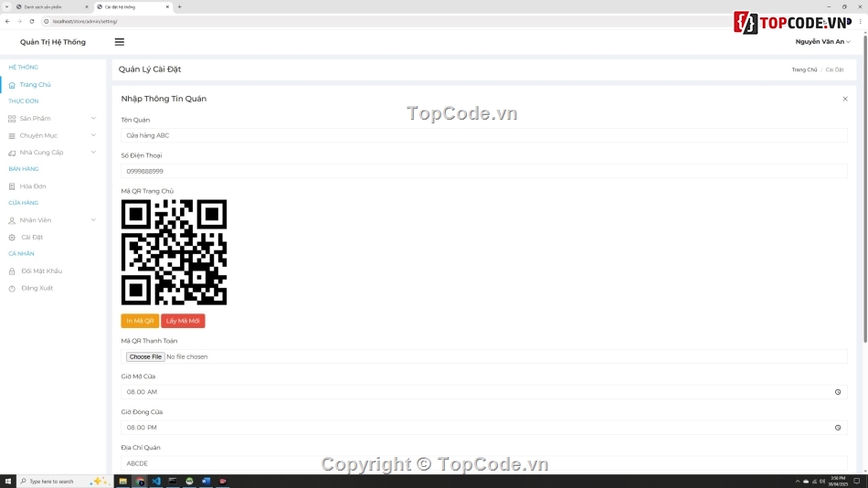Go back in browser history
The height and width of the screenshot is (488, 868).
click(7, 21)
